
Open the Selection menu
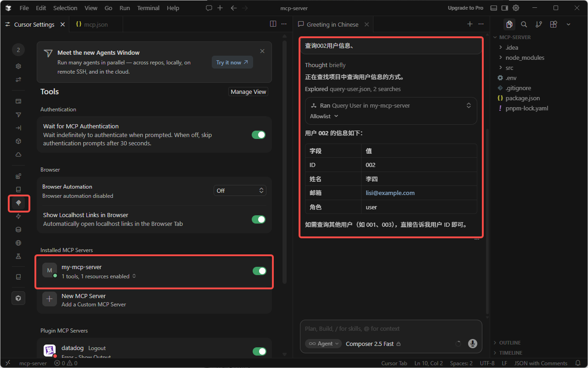point(65,8)
